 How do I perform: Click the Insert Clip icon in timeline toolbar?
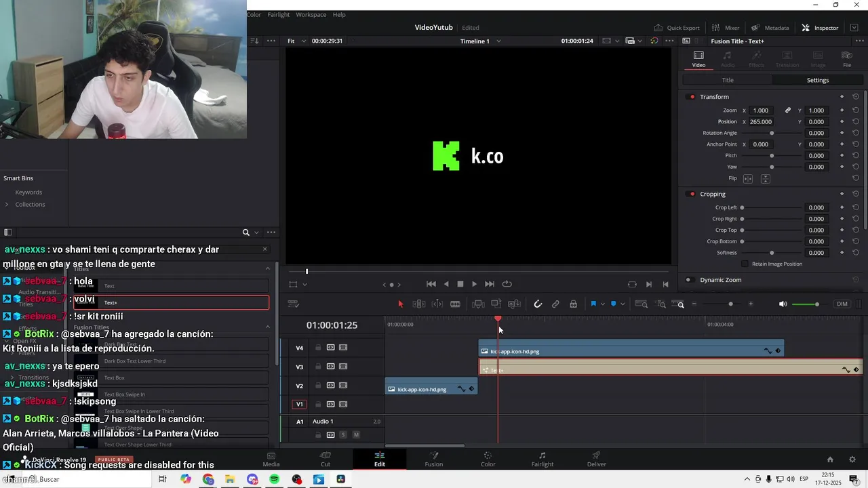tap(478, 304)
